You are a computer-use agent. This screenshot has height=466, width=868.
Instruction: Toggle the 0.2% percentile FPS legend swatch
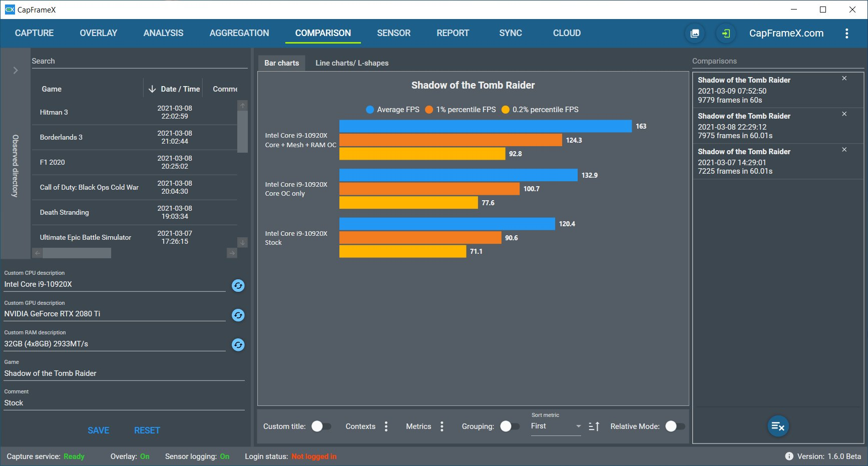tap(506, 110)
